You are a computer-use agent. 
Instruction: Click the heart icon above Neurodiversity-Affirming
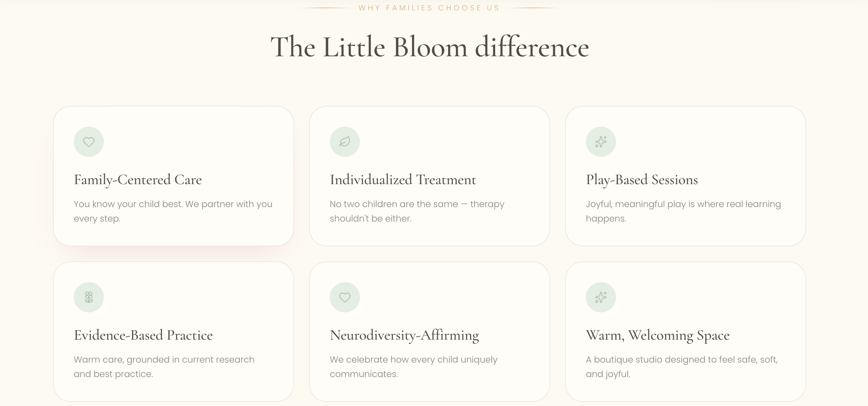tap(345, 297)
